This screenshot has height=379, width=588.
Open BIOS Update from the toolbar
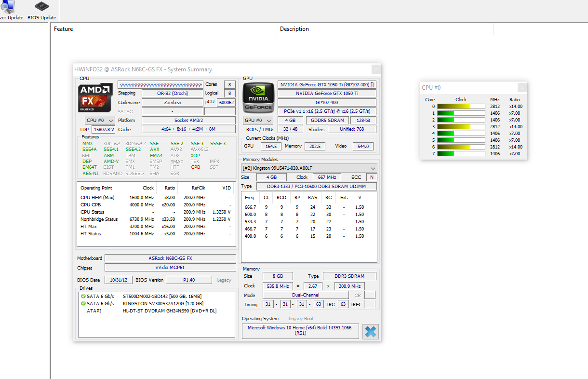[x=42, y=11]
